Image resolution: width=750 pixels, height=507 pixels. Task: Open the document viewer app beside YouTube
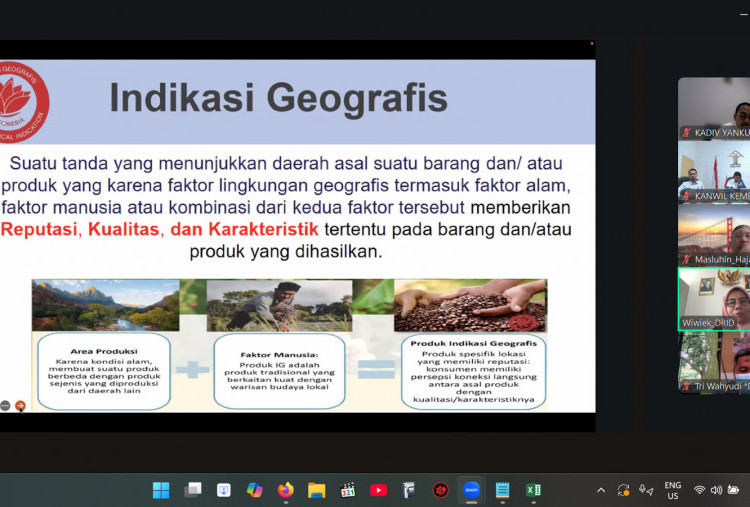(409, 490)
